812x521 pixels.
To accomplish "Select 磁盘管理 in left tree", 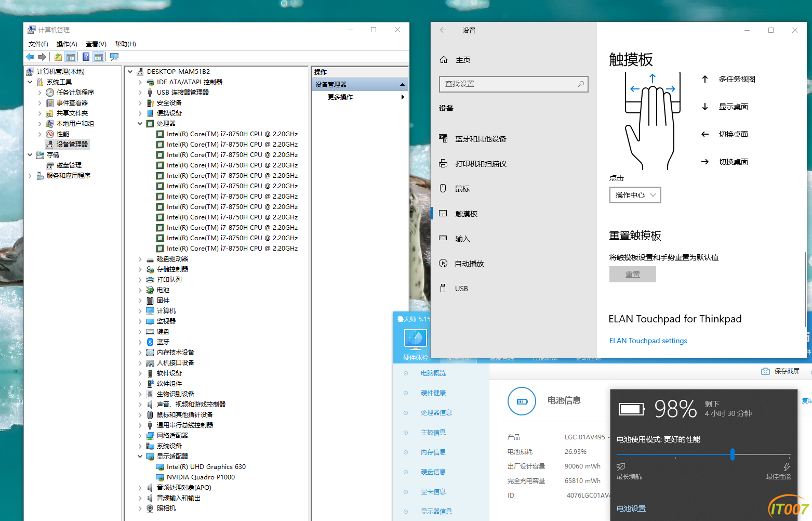I will pos(69,165).
